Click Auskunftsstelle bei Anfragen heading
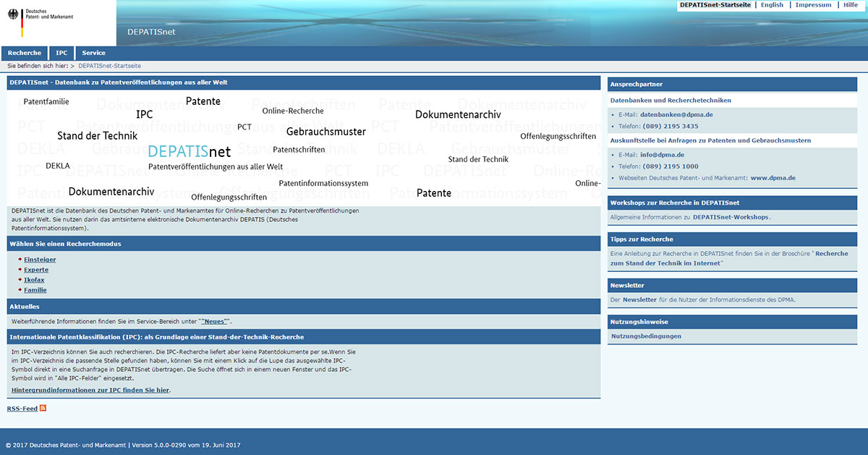The height and width of the screenshot is (455, 868). (710, 140)
